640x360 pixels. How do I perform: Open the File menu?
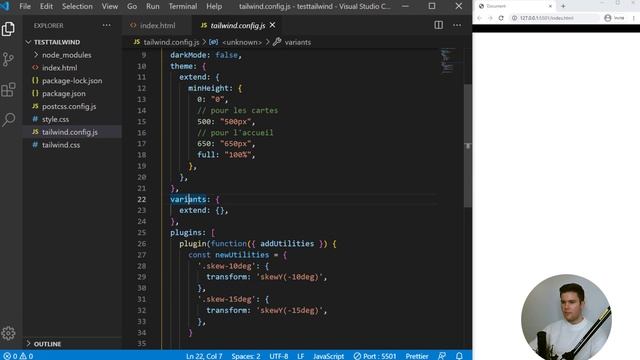(25, 6)
